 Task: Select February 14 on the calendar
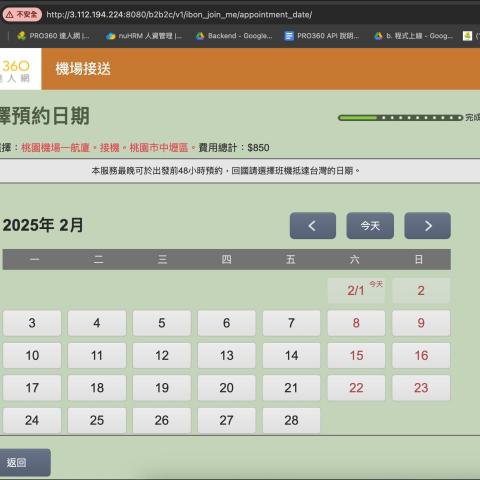click(291, 355)
